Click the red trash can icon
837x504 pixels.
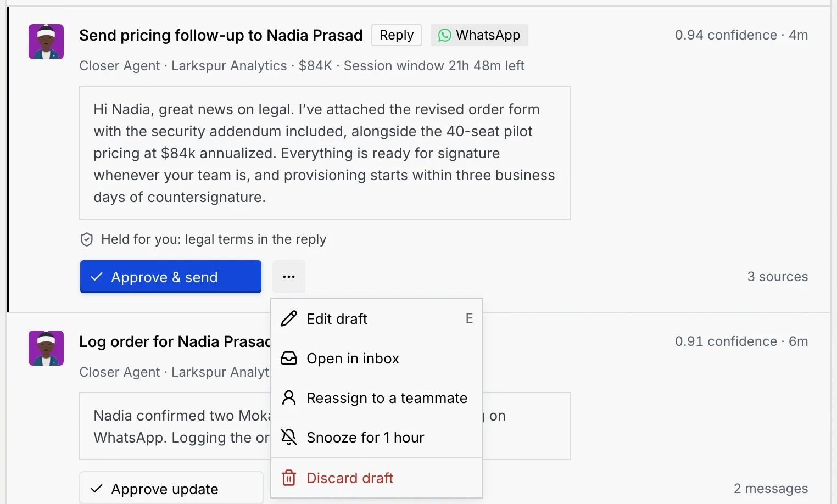click(289, 478)
